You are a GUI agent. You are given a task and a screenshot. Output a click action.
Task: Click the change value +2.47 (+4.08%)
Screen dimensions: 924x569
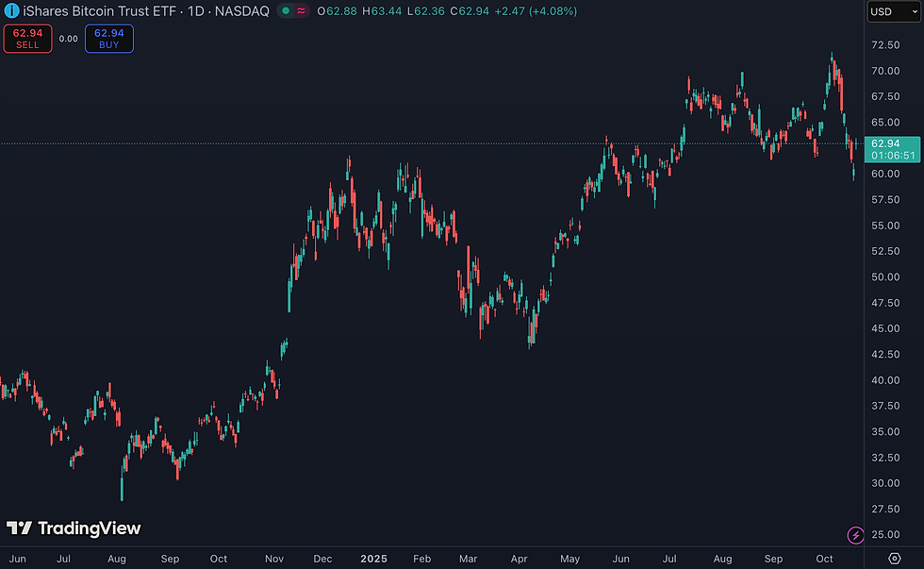coord(536,11)
